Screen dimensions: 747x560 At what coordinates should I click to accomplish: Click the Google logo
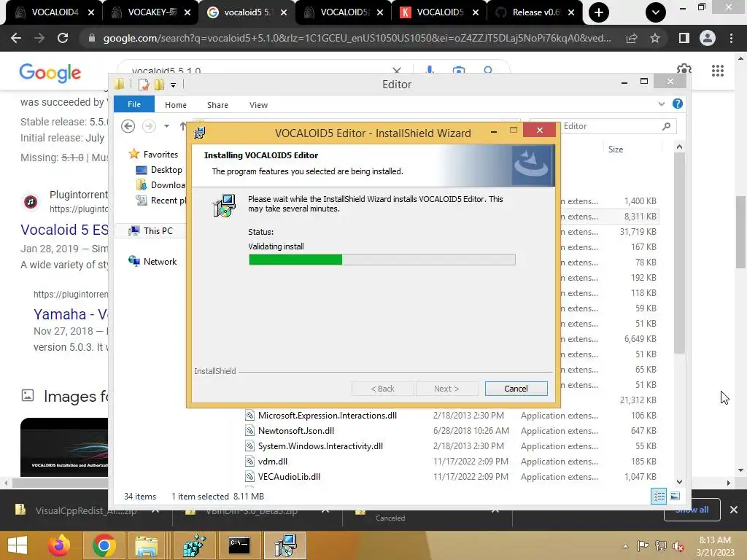pyautogui.click(x=50, y=73)
